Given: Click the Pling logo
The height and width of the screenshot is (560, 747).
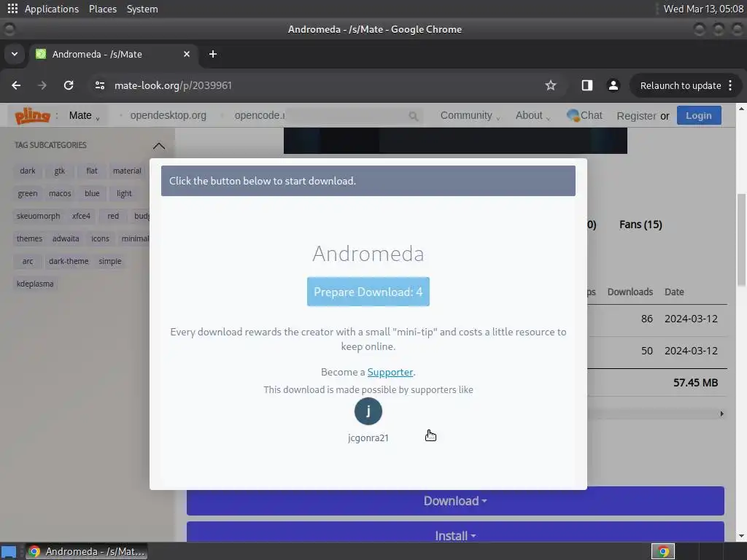Looking at the screenshot, I should [x=32, y=116].
